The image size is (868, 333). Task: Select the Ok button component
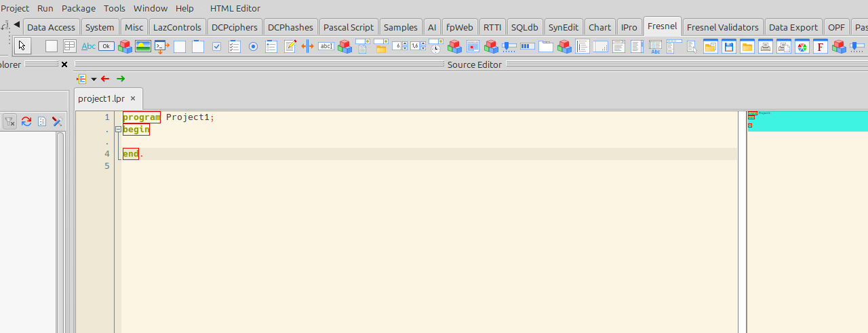point(106,46)
